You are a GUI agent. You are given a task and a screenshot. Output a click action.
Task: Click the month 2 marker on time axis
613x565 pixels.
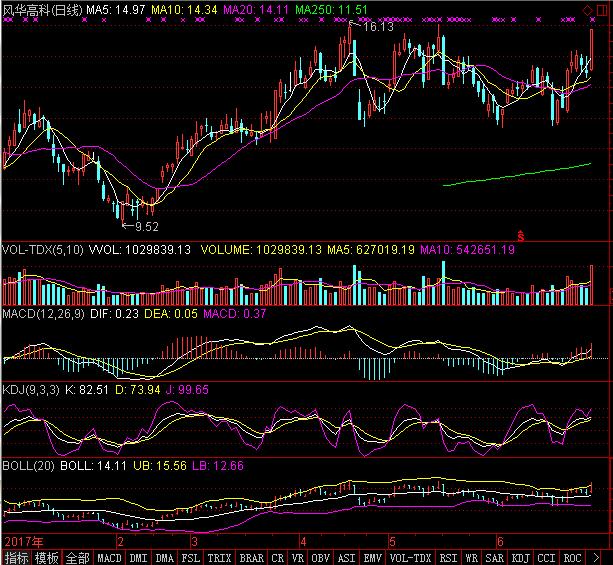(120, 542)
